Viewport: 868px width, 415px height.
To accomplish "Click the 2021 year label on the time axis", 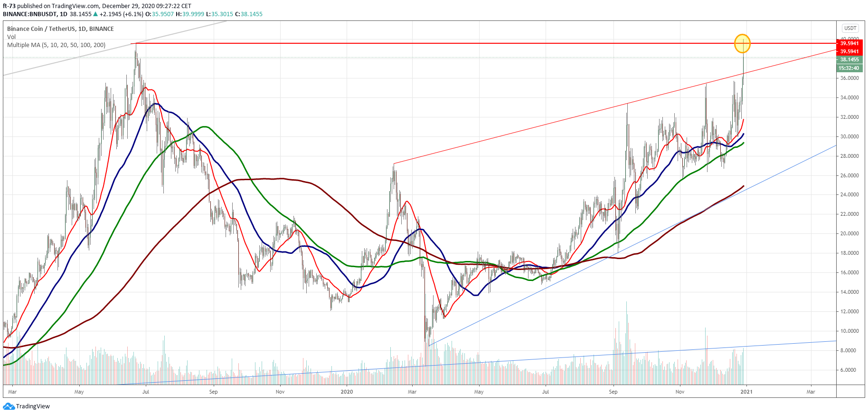I will tap(746, 392).
